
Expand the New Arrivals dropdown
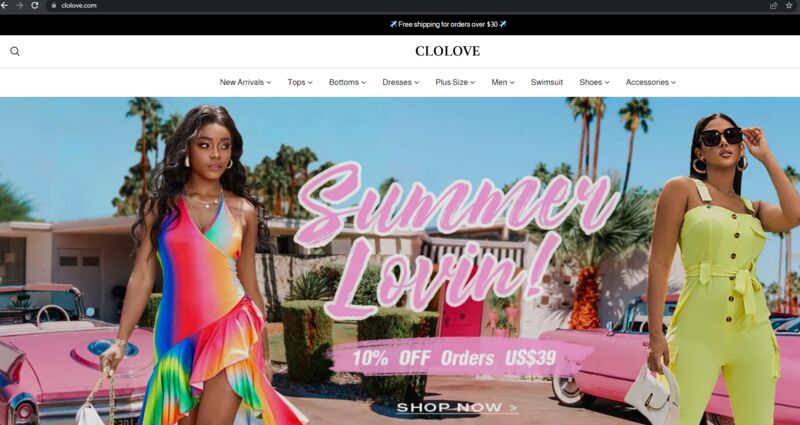click(x=245, y=82)
